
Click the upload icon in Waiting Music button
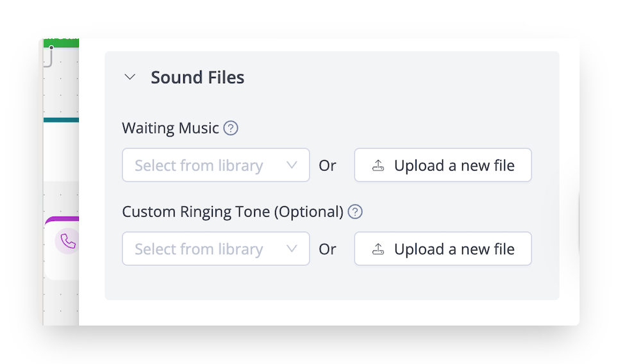pos(378,165)
